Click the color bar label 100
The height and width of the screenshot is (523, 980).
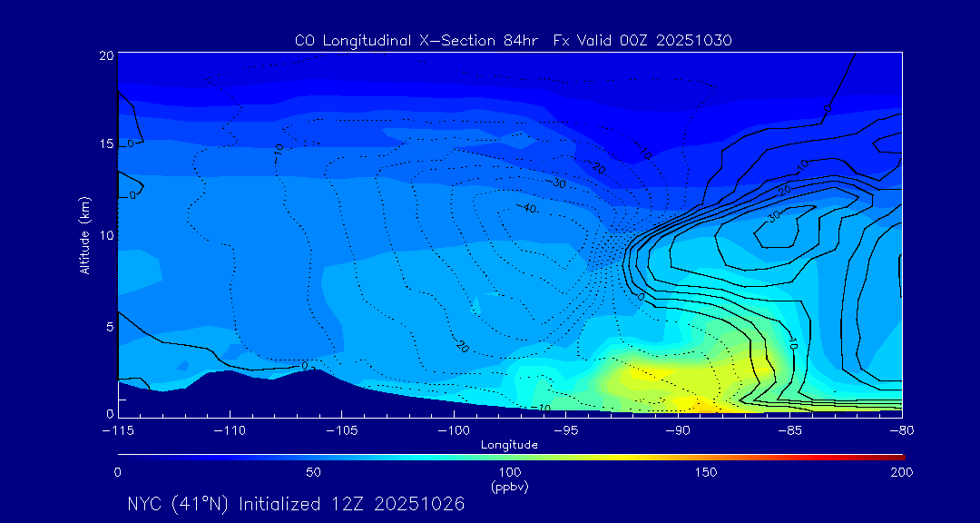pos(510,472)
